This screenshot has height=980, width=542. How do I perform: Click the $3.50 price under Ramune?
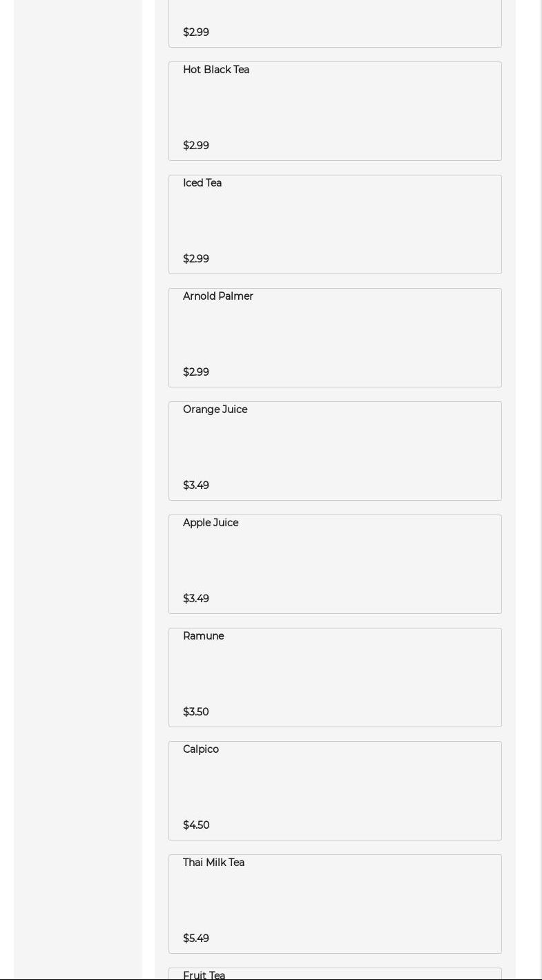196,712
